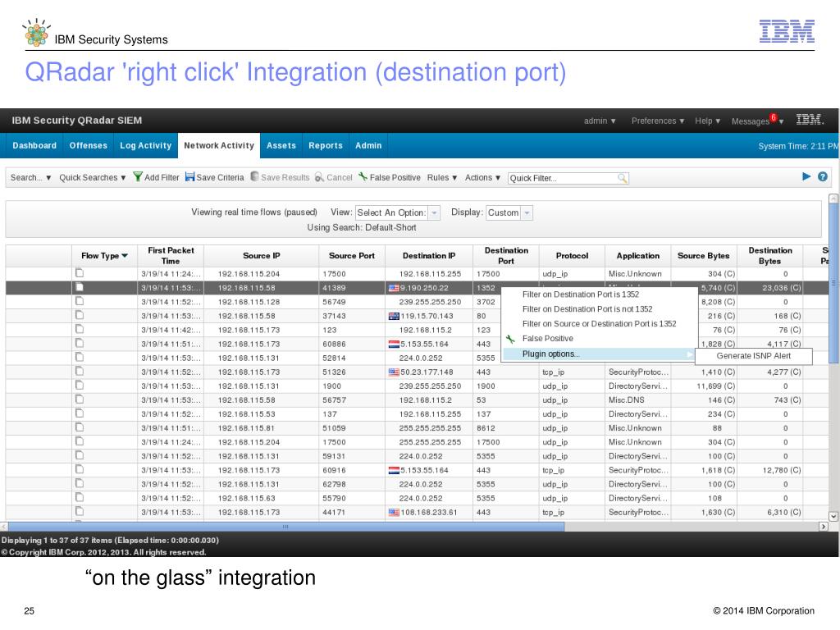Viewport: 840px width, 630px height.
Task: Click the flag icon beside 108.168.233.61
Action: (394, 512)
